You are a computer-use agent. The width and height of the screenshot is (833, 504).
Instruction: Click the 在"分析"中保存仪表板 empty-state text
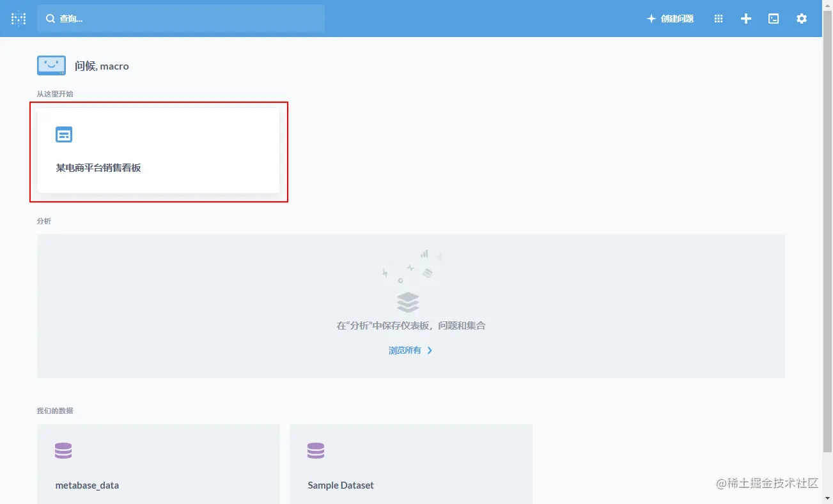(411, 326)
